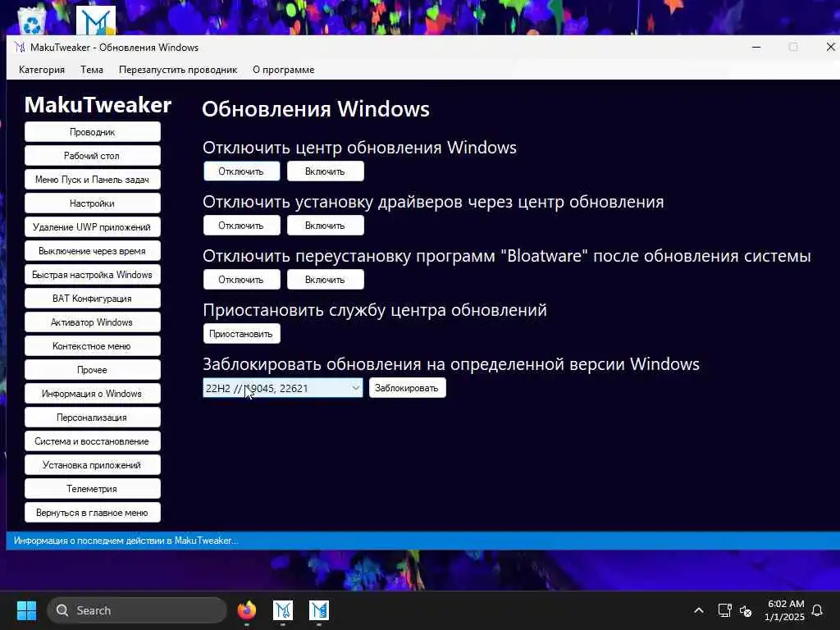The height and width of the screenshot is (630, 840).
Task: Click Отключить for Bloatware reinstallation
Action: (x=242, y=280)
